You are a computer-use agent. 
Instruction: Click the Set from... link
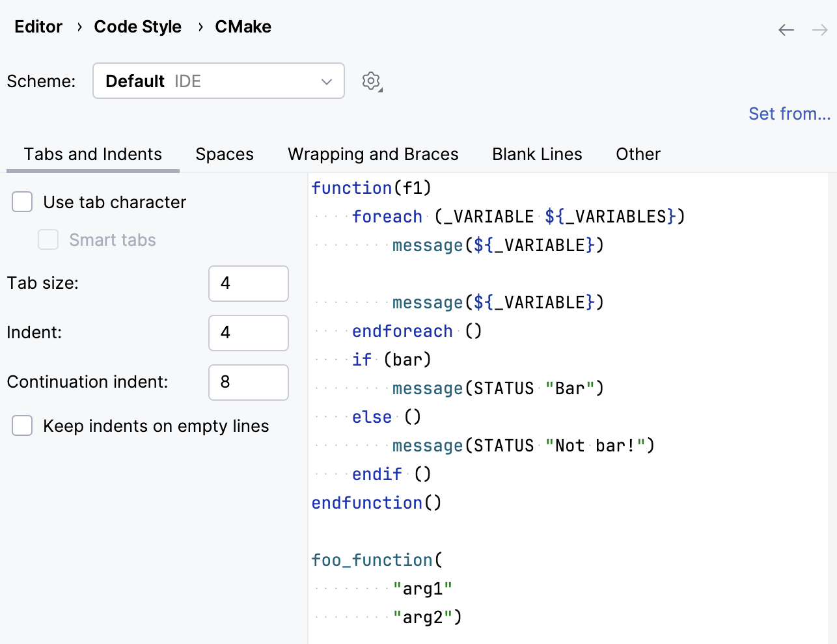(789, 113)
